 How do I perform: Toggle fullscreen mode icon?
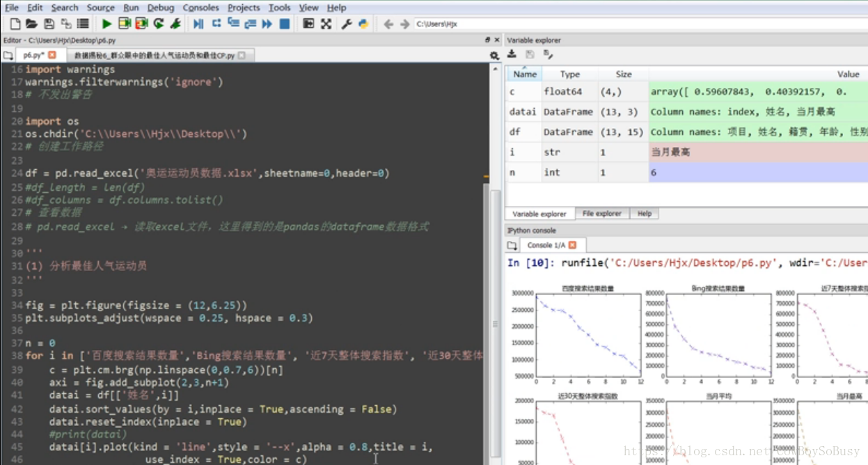(326, 24)
